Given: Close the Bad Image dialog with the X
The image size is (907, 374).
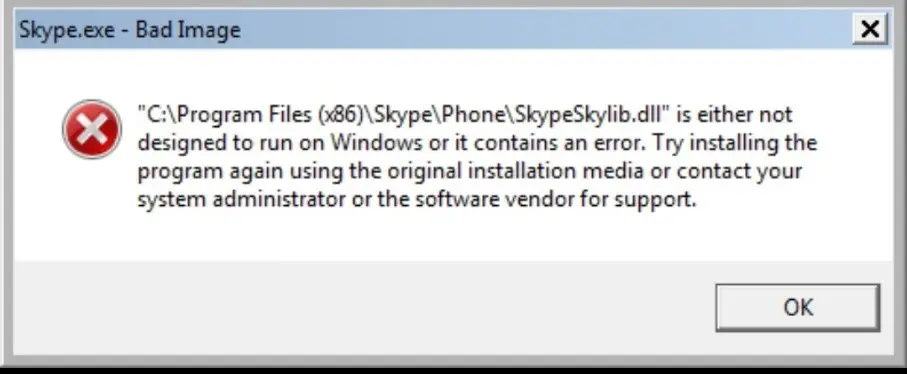Looking at the screenshot, I should (x=869, y=28).
